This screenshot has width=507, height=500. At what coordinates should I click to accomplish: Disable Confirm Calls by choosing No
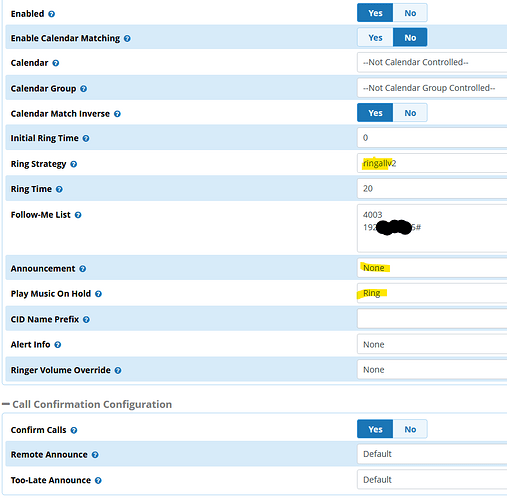[410, 429]
